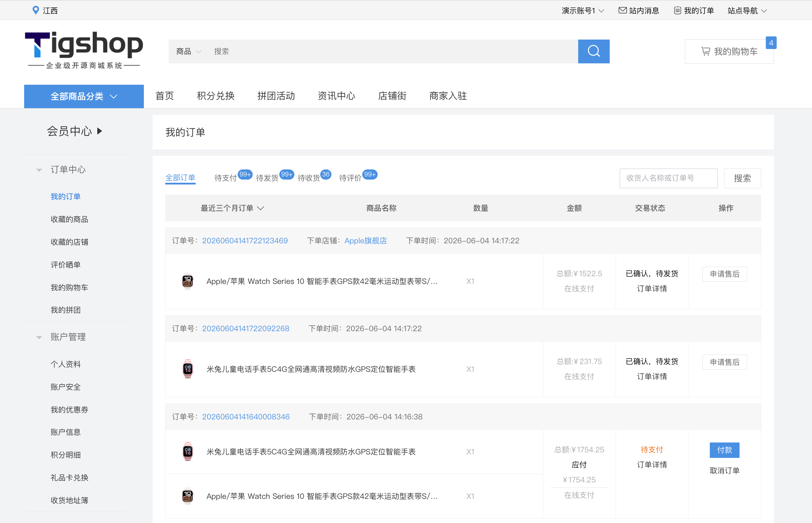Click 订单详情 for the ¥1522.5 order
This screenshot has width=812, height=523.
[x=652, y=289]
